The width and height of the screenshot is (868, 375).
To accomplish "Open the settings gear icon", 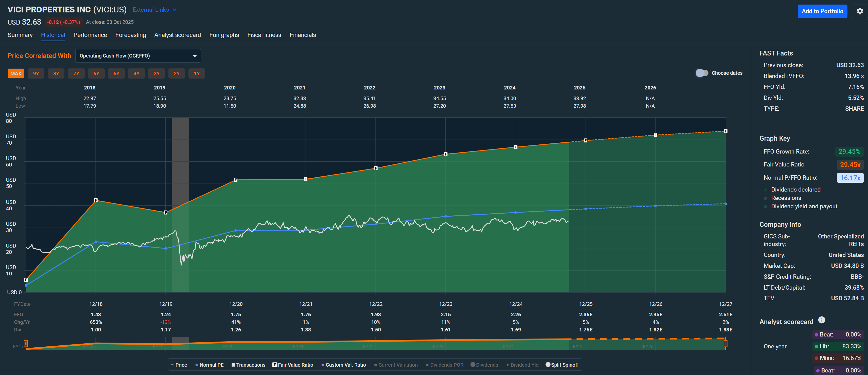I will tap(860, 11).
